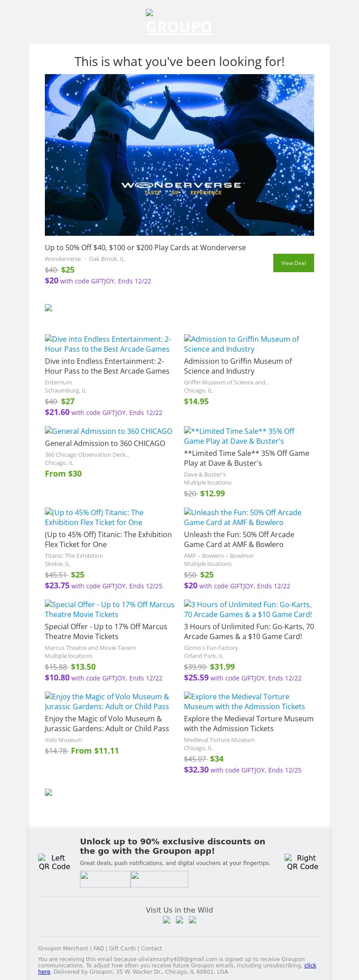
Task: Open the Wonderverse hero banner image
Action: coord(179,155)
